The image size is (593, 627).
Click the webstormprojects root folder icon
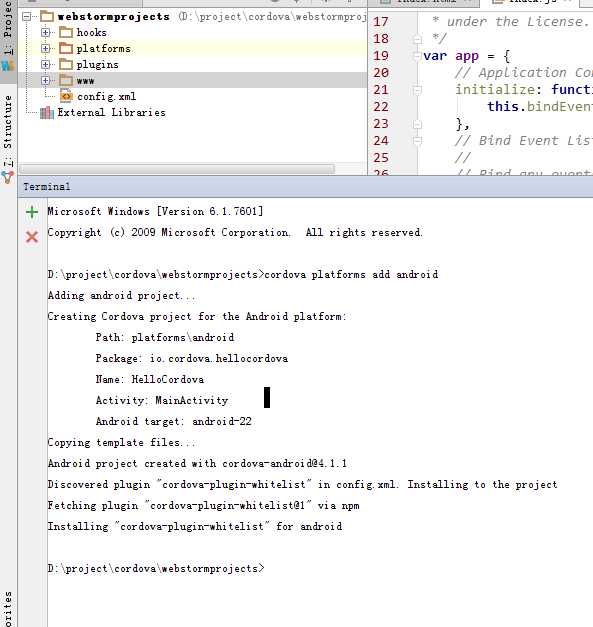click(x=47, y=16)
